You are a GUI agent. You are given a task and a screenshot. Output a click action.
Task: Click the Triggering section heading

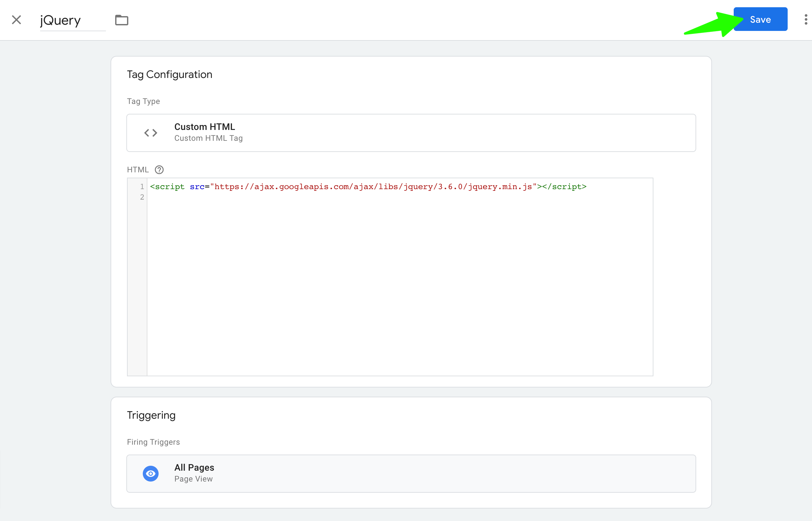pyautogui.click(x=151, y=415)
